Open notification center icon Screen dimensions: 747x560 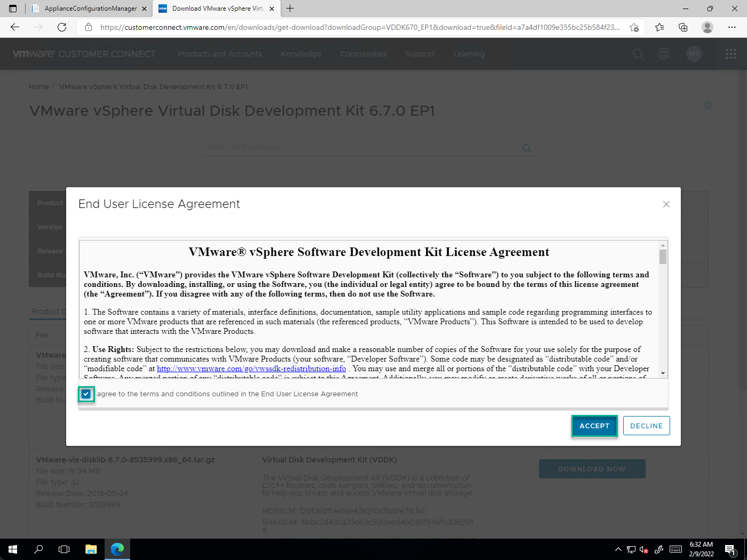click(x=731, y=549)
